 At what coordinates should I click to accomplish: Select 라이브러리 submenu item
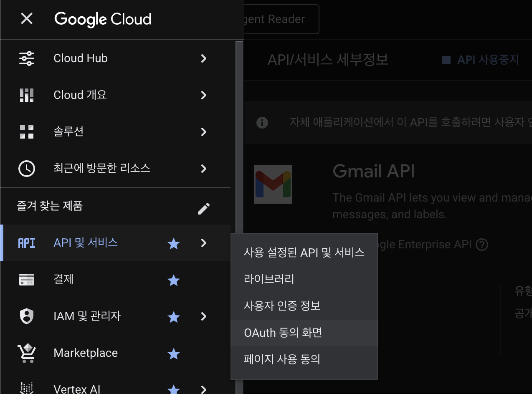[x=304, y=279]
